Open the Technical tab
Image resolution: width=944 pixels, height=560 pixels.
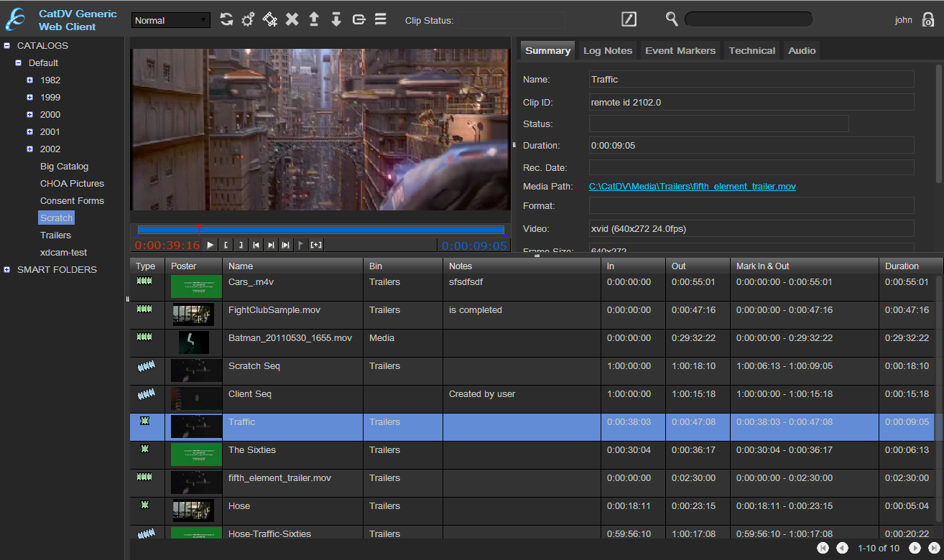click(752, 50)
